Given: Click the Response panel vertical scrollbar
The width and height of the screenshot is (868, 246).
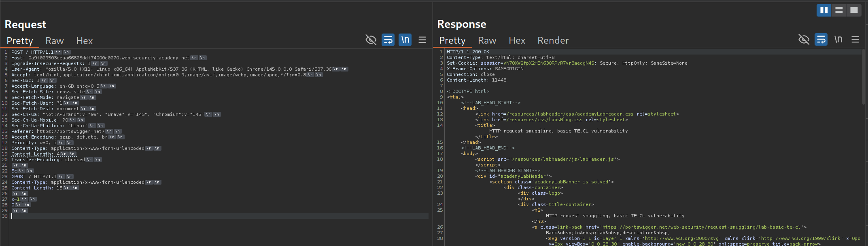Looking at the screenshot, I should click(864, 77).
